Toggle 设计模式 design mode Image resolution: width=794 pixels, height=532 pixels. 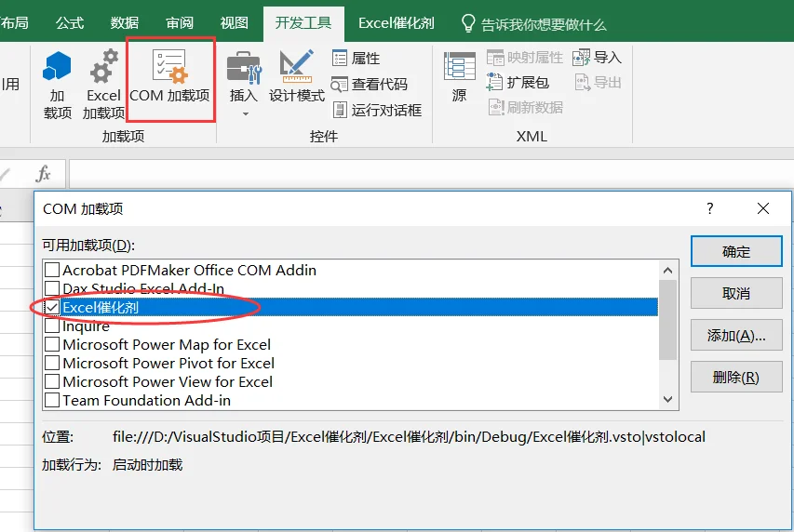click(297, 76)
